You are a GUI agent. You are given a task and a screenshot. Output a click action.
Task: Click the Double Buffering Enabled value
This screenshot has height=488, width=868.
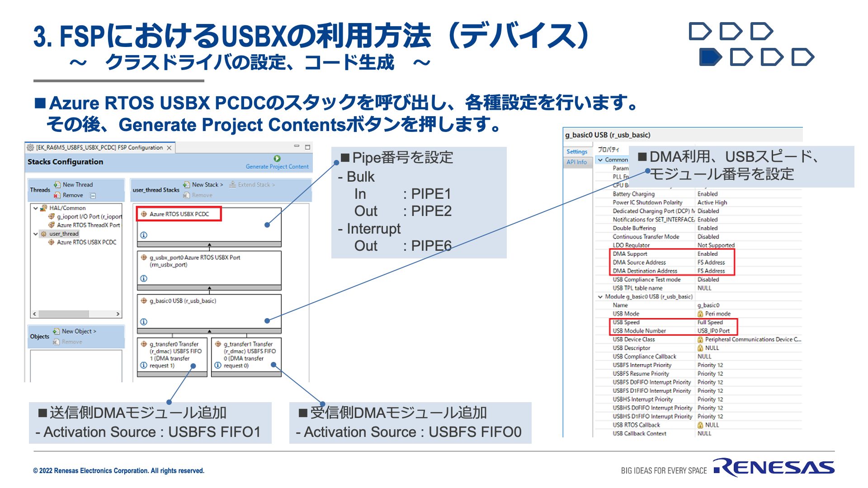[x=708, y=228]
